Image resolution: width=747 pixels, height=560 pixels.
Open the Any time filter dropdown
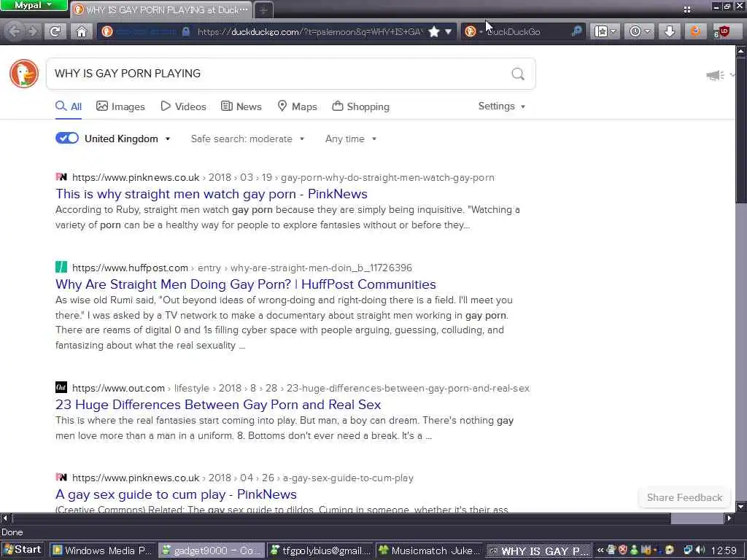(351, 139)
